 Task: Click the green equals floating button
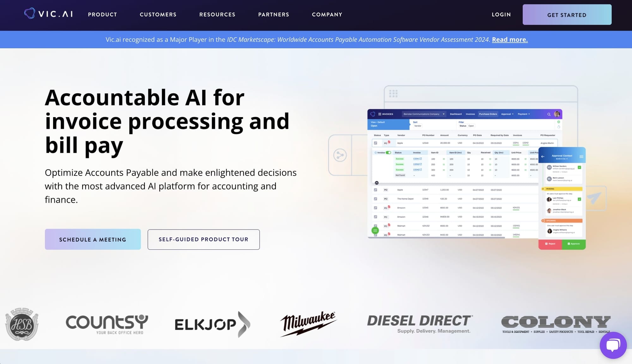(375, 230)
